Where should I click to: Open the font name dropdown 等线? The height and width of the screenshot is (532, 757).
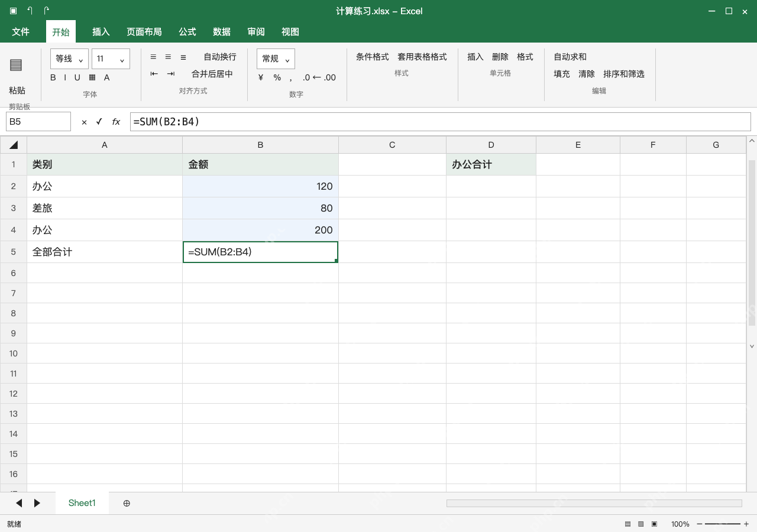coord(70,59)
